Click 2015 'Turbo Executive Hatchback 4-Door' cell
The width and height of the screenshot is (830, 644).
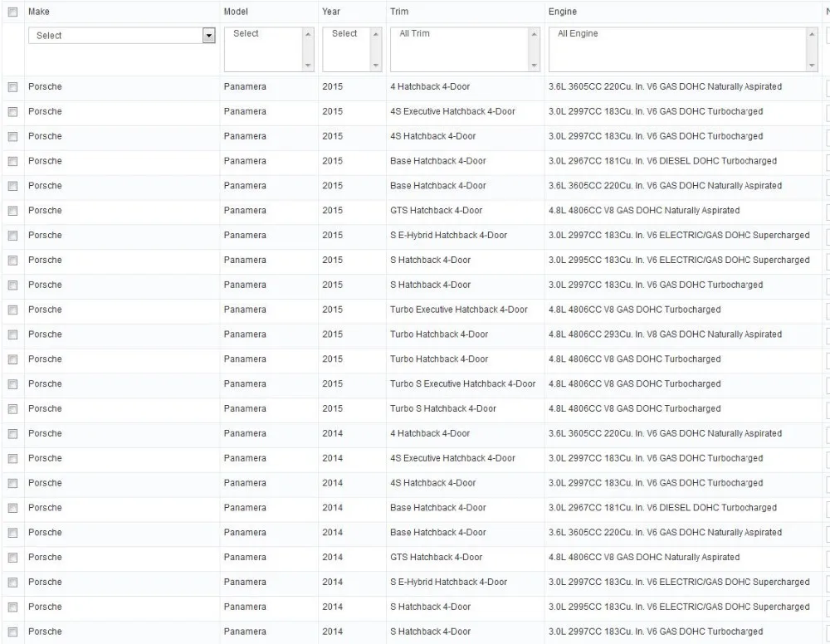(459, 310)
